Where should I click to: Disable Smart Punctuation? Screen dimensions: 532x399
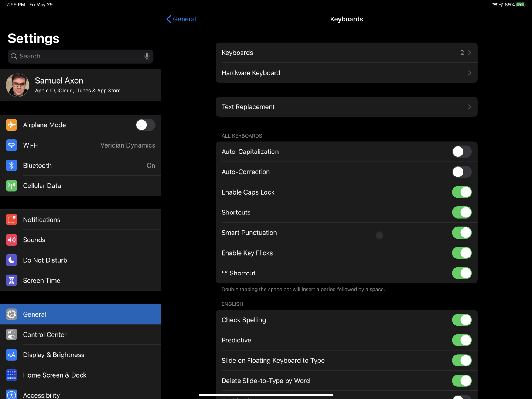pyautogui.click(x=461, y=233)
